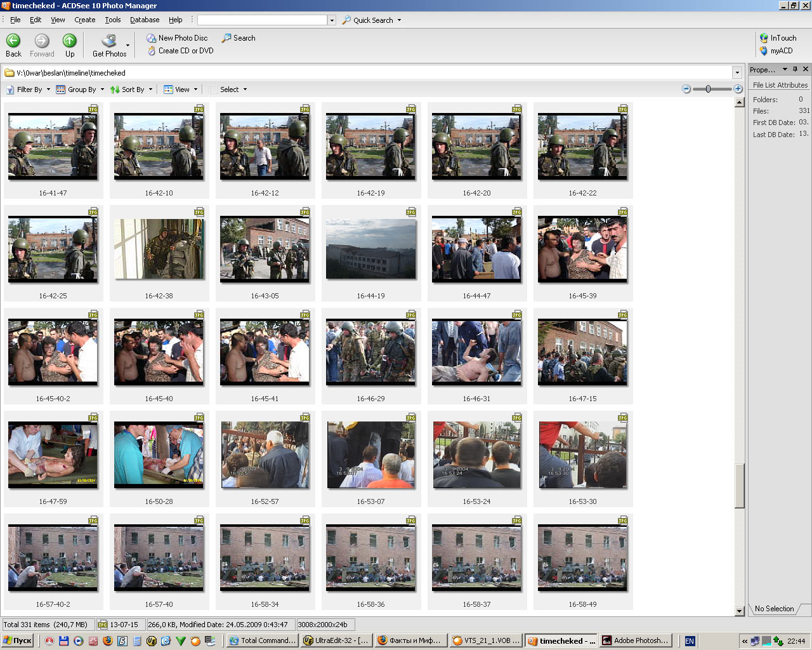
Task: Open the Help menu
Action: click(x=176, y=20)
